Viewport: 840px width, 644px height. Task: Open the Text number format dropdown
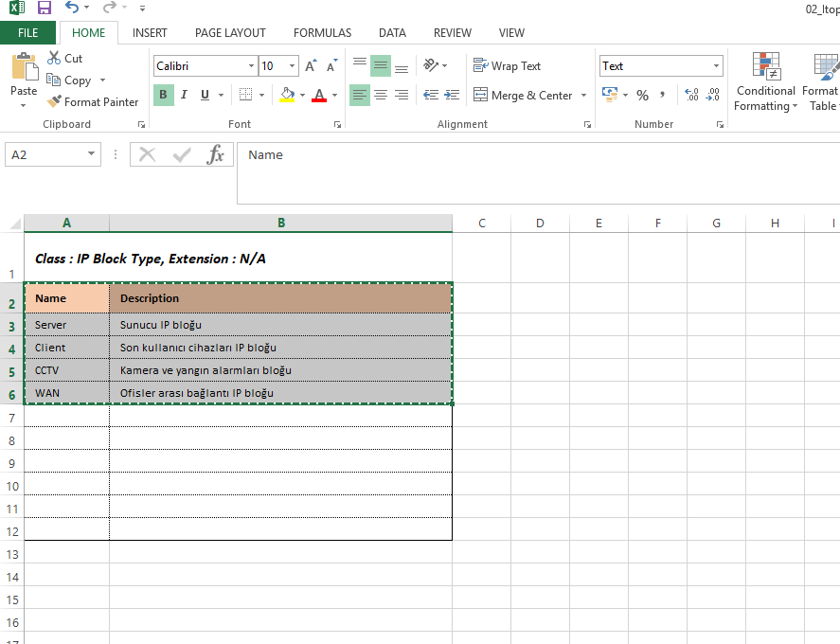(715, 66)
